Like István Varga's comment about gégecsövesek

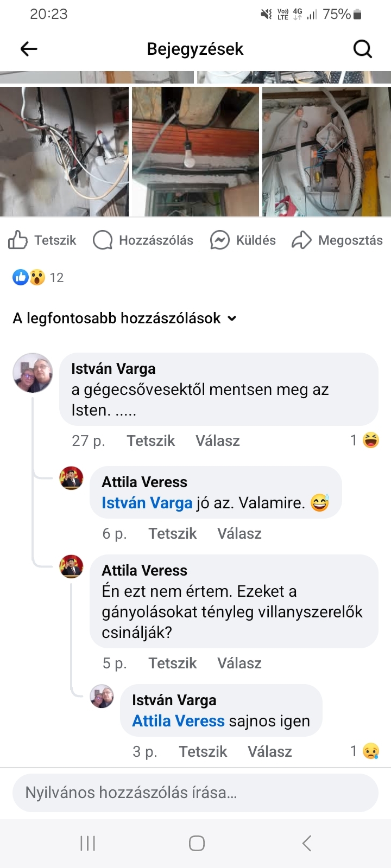(x=150, y=441)
